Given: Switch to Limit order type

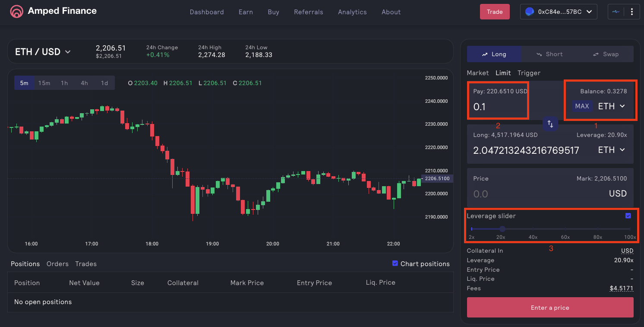Looking at the screenshot, I should (x=503, y=73).
